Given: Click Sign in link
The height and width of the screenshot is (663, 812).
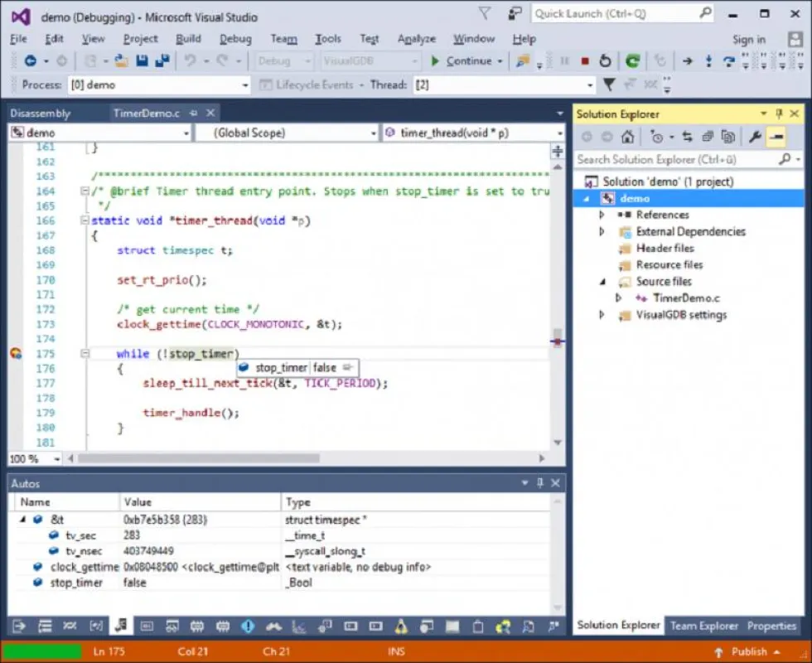Looking at the screenshot, I should click(748, 40).
